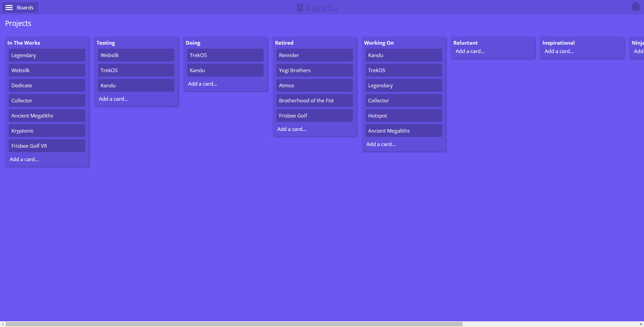The height and width of the screenshot is (327, 644).
Task: Open the user profile avatar
Action: tap(636, 7)
